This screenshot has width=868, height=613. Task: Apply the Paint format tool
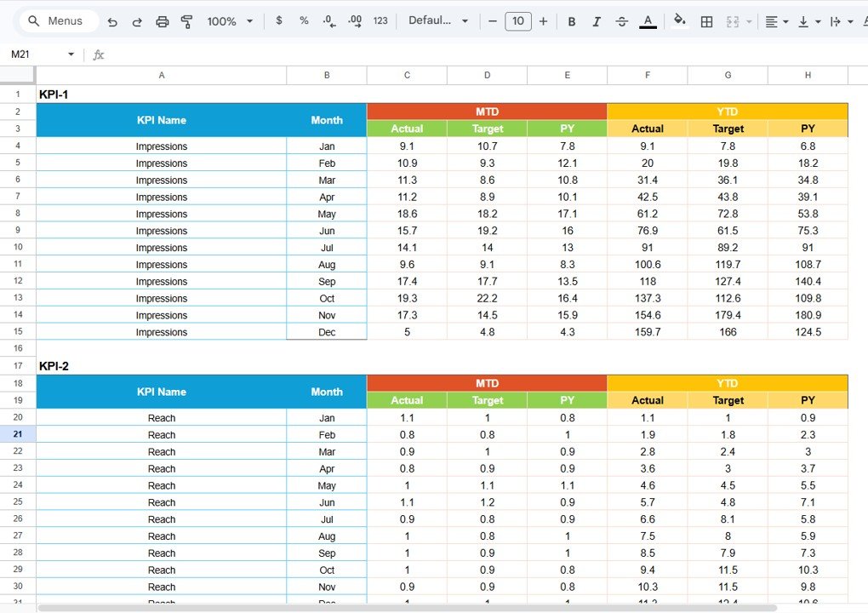[x=186, y=20]
